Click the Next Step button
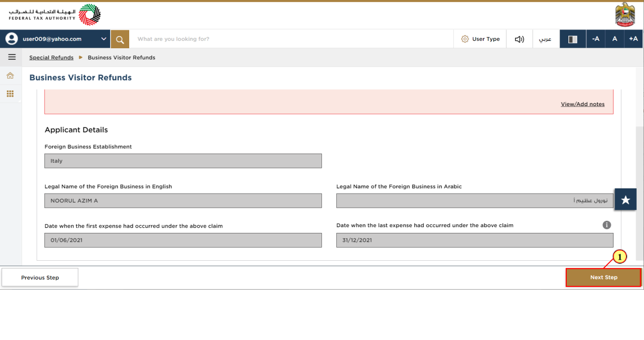The width and height of the screenshot is (644, 340). pyautogui.click(x=604, y=278)
